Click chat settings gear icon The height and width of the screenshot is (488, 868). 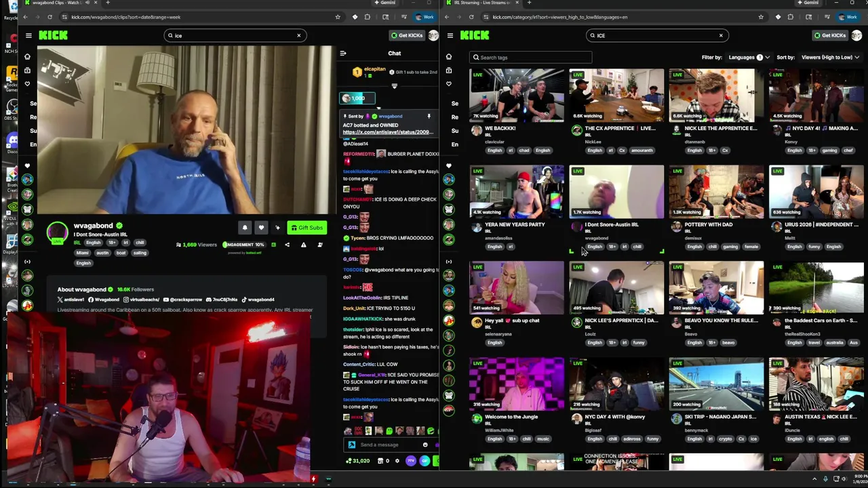[397, 461]
